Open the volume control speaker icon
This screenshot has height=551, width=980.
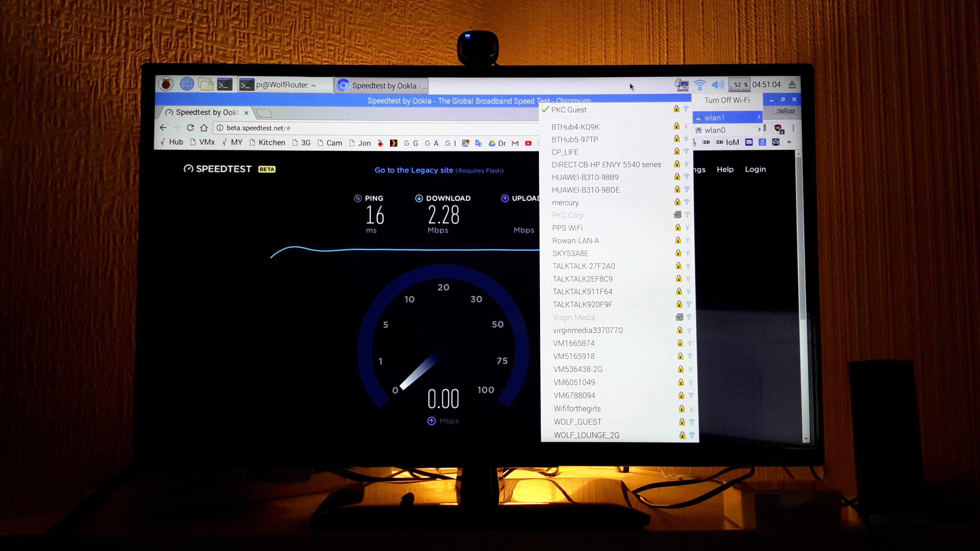coord(718,85)
